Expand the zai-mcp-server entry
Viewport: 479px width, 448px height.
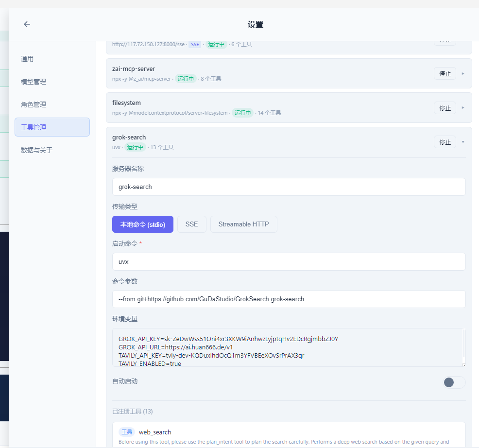(463, 74)
